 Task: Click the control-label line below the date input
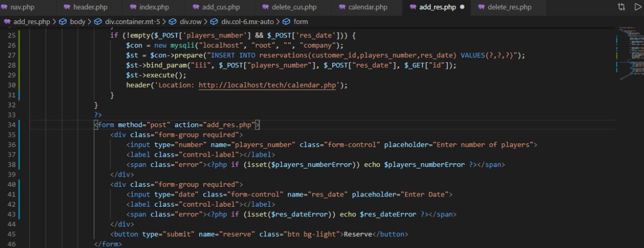[x=201, y=205]
